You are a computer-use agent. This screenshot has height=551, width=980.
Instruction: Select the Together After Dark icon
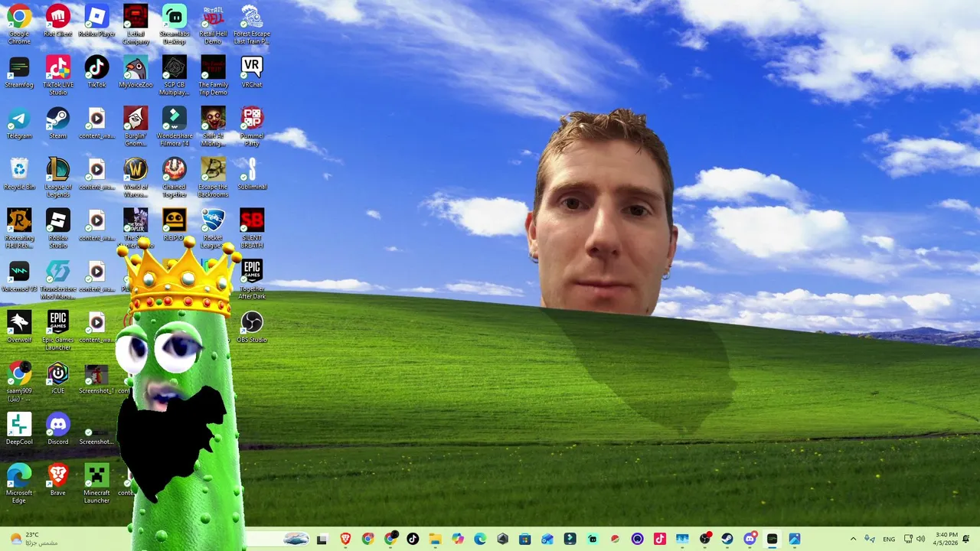(x=252, y=279)
